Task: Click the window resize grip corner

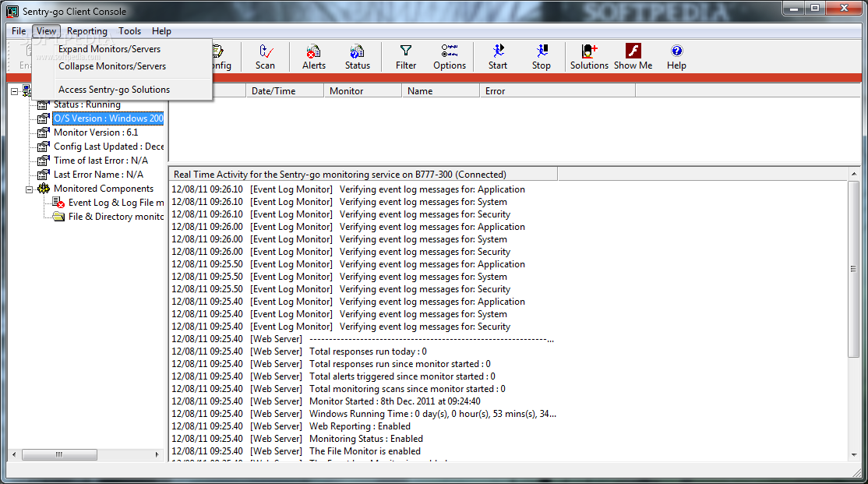Action: (858, 472)
